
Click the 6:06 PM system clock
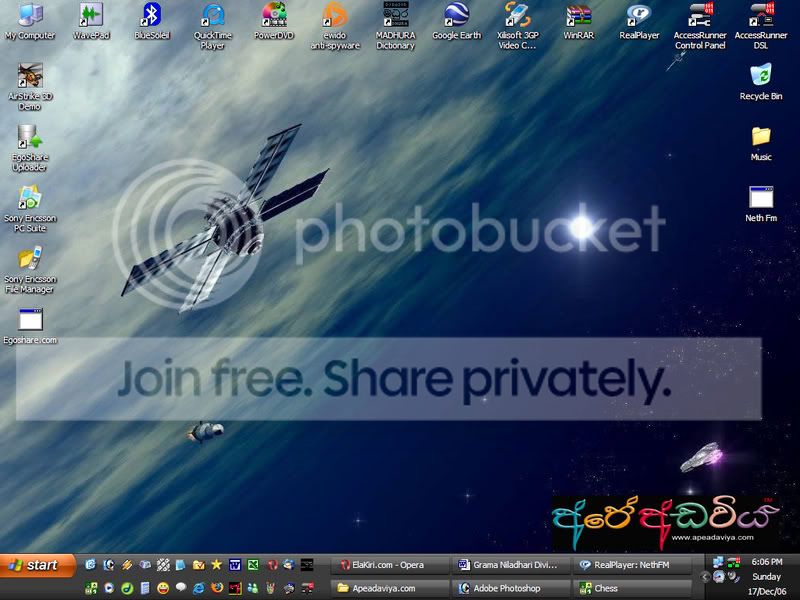767,562
